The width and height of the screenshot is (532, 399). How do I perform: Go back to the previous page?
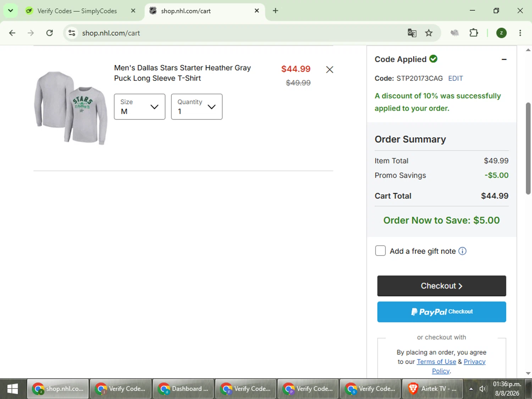(x=12, y=33)
